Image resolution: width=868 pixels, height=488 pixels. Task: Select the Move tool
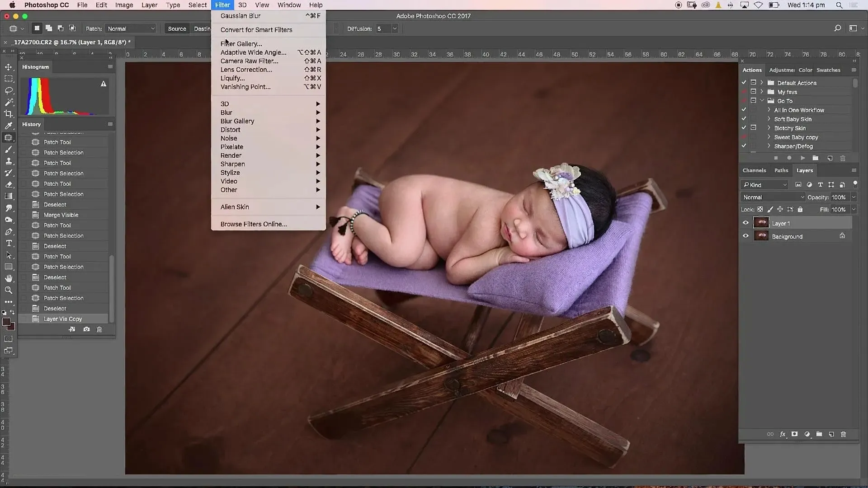click(x=9, y=67)
